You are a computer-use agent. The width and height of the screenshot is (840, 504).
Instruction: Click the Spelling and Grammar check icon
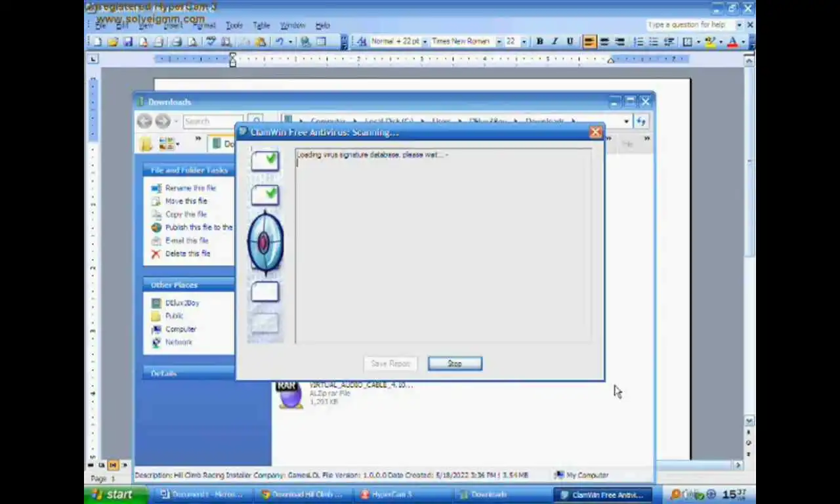click(211, 41)
